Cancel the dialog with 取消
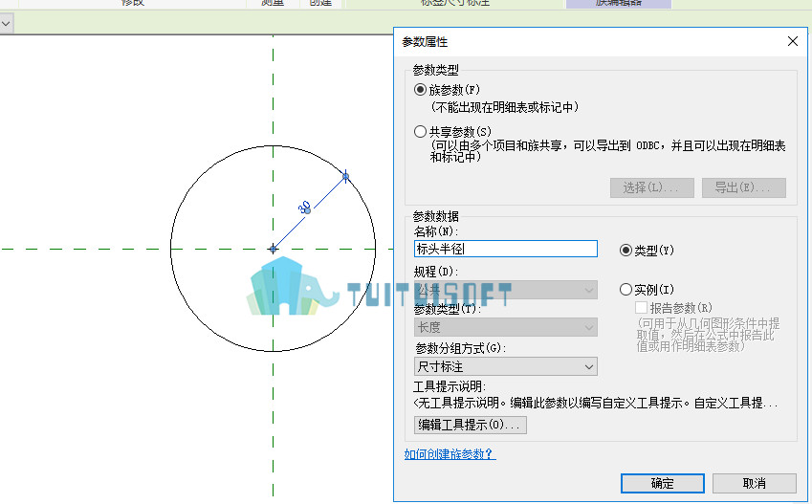Screen dimensions: 812x504 point(754,483)
